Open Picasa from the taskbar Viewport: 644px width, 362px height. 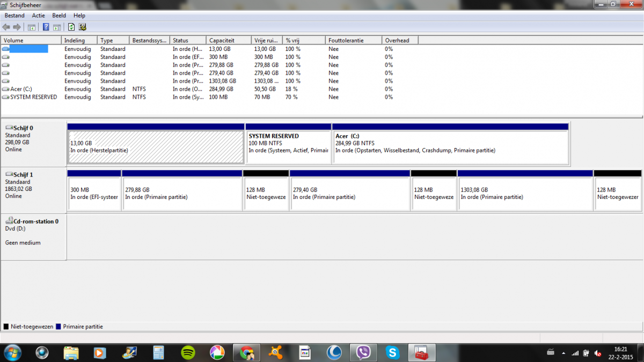pyautogui.click(x=217, y=352)
